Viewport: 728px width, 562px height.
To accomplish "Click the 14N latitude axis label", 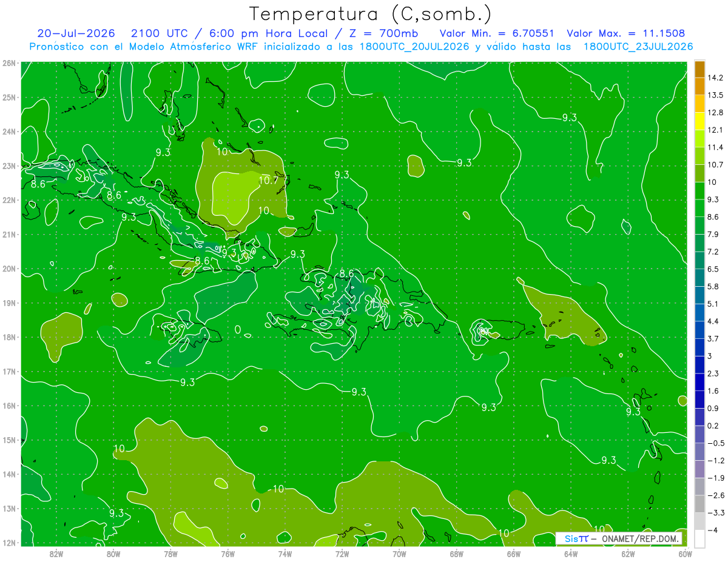I will click(x=8, y=475).
